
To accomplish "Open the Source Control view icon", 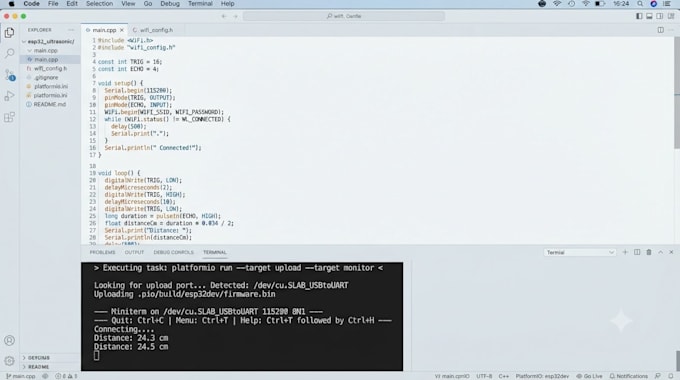I will (9, 75).
